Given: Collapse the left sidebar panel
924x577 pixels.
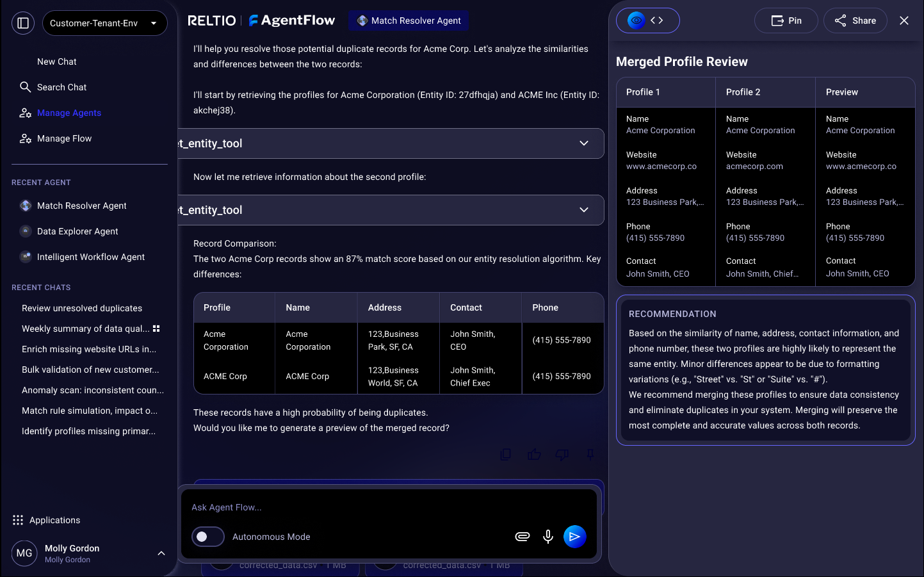Looking at the screenshot, I should [x=22, y=22].
